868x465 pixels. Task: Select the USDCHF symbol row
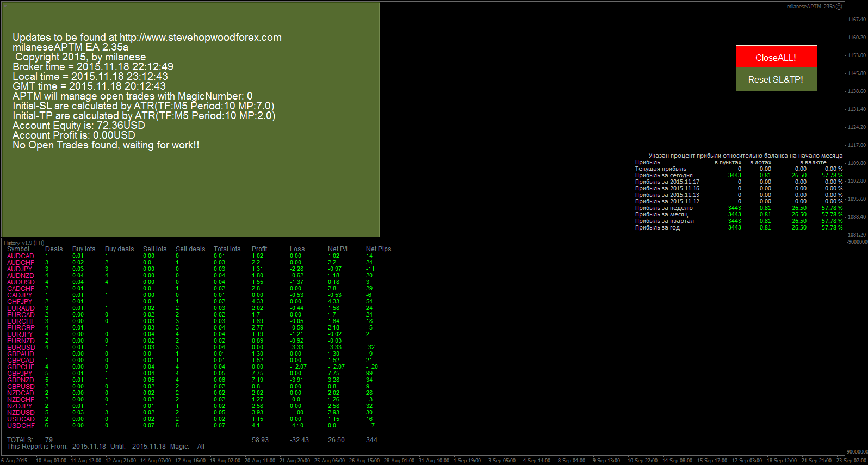pyautogui.click(x=191, y=425)
